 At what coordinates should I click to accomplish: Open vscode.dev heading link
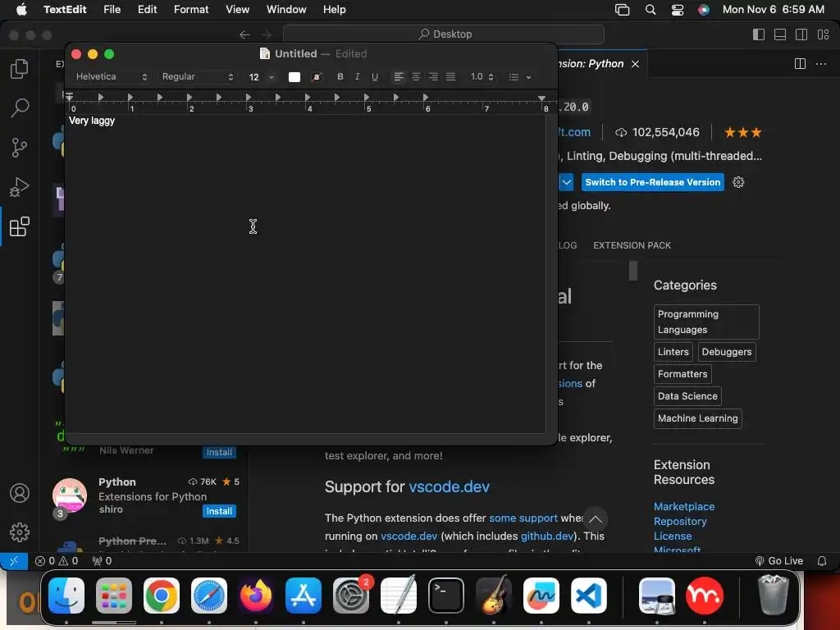pyautogui.click(x=449, y=486)
